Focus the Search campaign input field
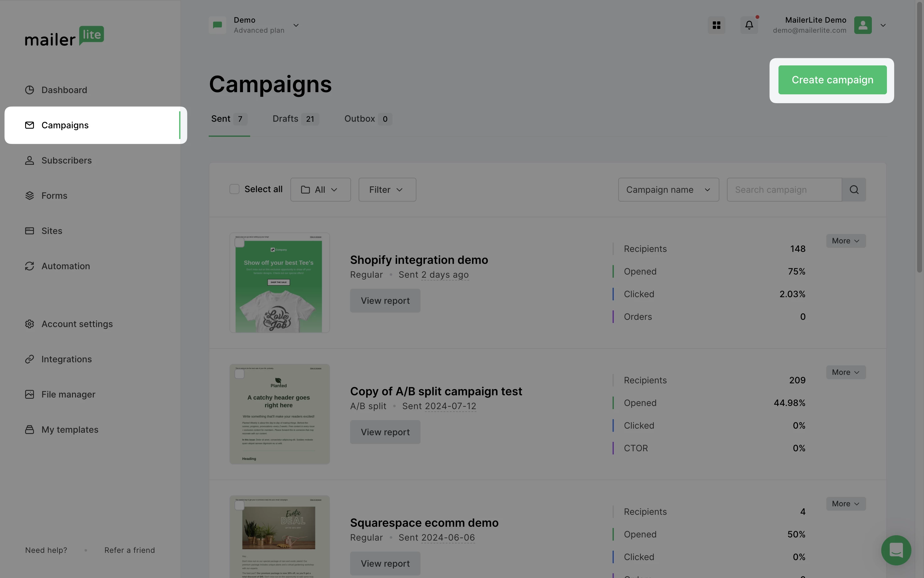This screenshot has width=924, height=578. 784,190
